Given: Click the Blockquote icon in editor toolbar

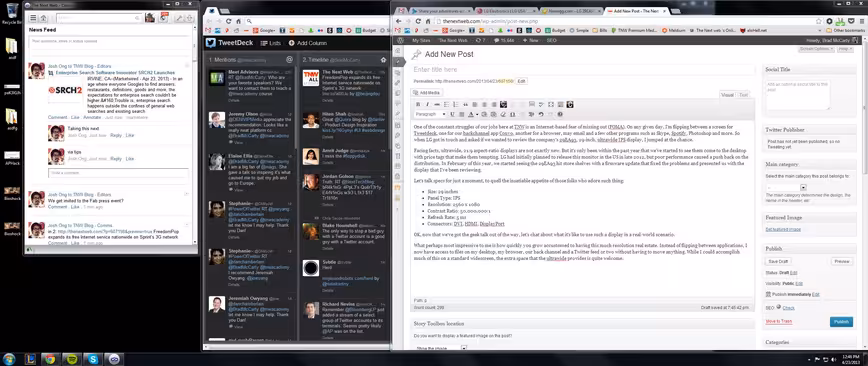Looking at the screenshot, I should (x=466, y=104).
